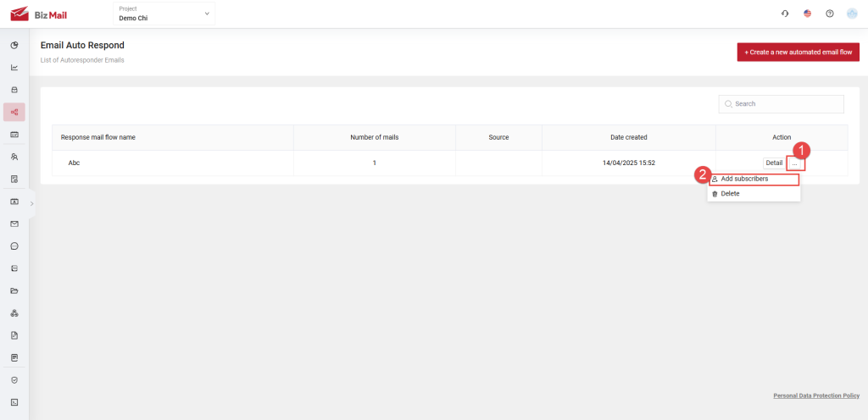Open the user avatar in top bar
The height and width of the screenshot is (420, 868).
[852, 14]
